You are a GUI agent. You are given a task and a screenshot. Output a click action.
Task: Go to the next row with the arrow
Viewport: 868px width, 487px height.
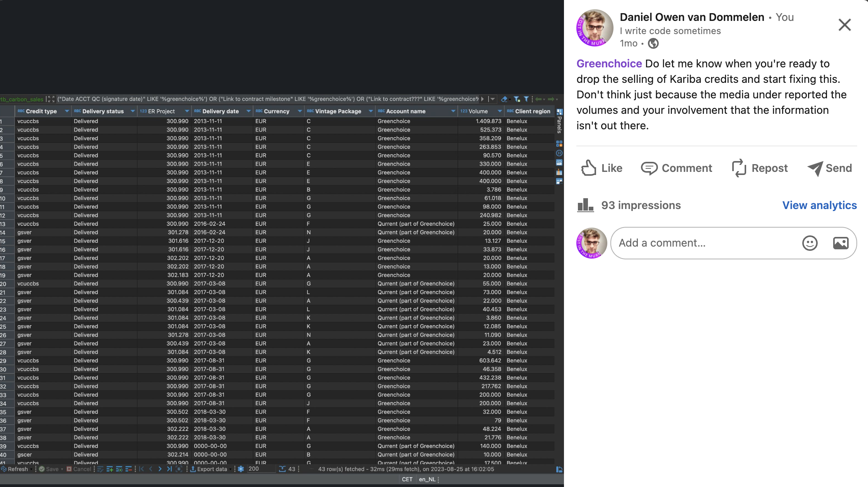pos(160,469)
